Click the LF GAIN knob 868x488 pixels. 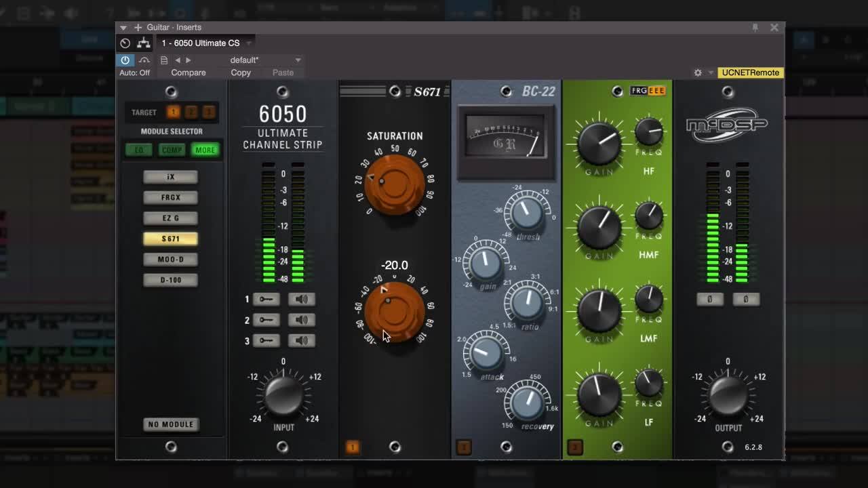coord(599,395)
